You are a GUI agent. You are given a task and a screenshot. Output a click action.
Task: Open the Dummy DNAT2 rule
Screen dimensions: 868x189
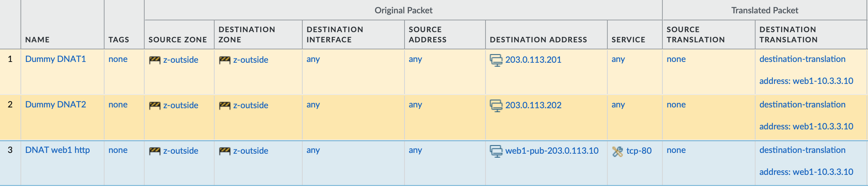click(x=55, y=105)
